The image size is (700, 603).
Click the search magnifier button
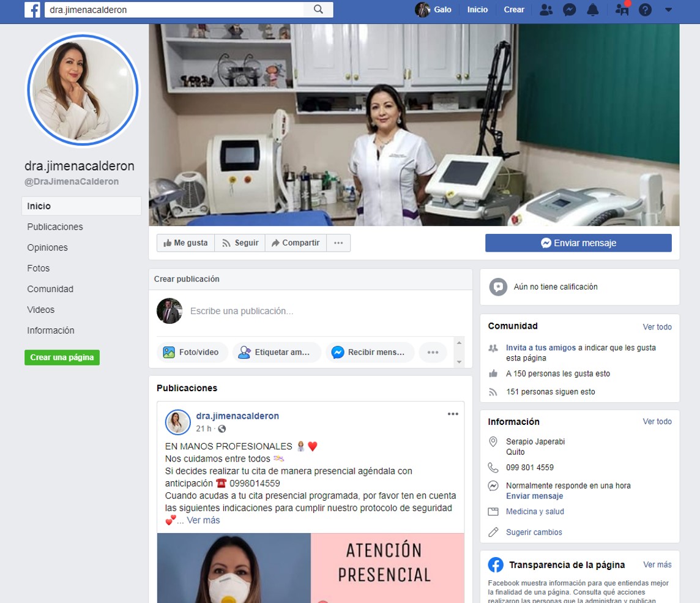pyautogui.click(x=318, y=9)
